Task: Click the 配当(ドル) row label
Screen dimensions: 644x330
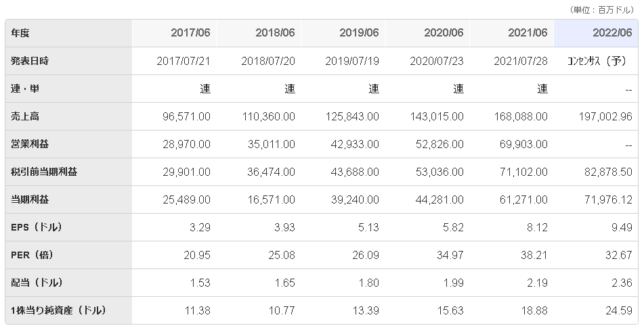Action: tap(37, 283)
